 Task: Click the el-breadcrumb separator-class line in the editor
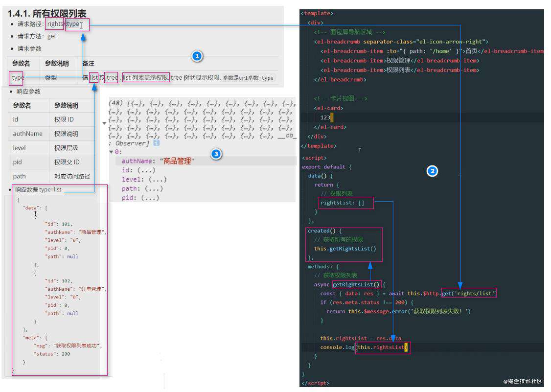[401, 42]
